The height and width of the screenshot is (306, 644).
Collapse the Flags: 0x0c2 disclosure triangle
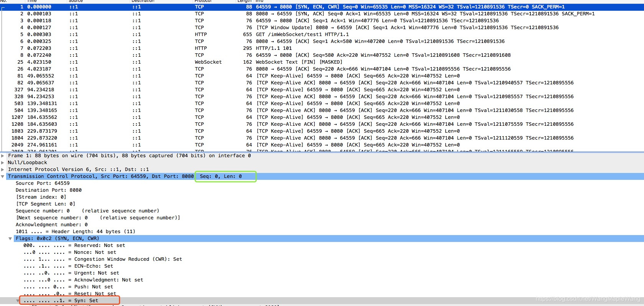click(x=10, y=239)
